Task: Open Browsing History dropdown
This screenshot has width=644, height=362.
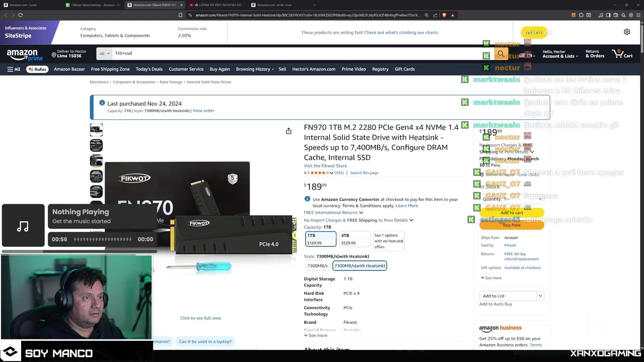Action: click(255, 69)
